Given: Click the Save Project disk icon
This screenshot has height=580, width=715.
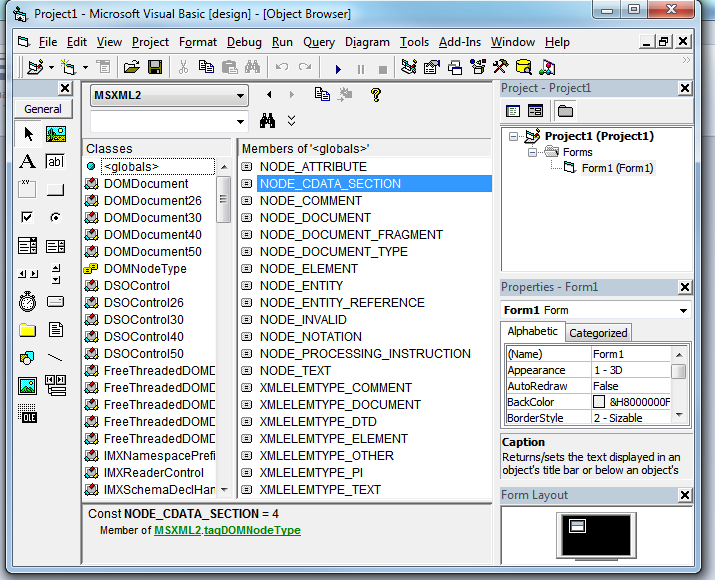Looking at the screenshot, I should (155, 68).
